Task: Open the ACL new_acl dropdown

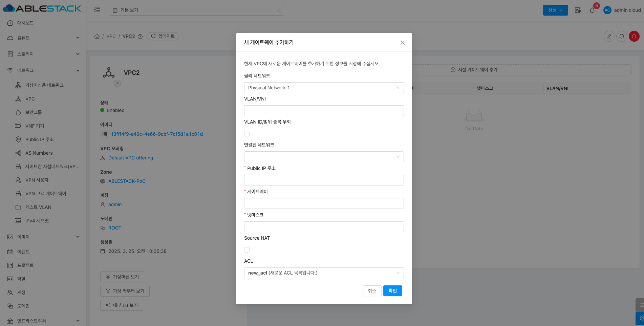Action: tap(324, 273)
